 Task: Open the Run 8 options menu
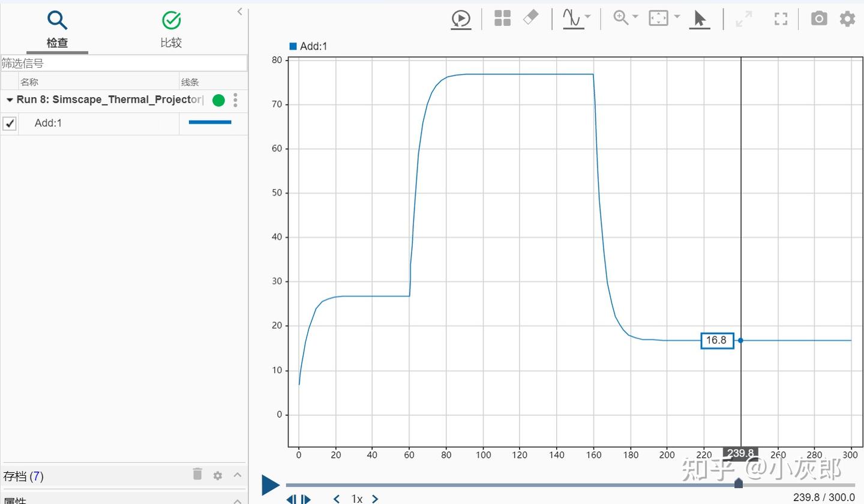coord(235,100)
